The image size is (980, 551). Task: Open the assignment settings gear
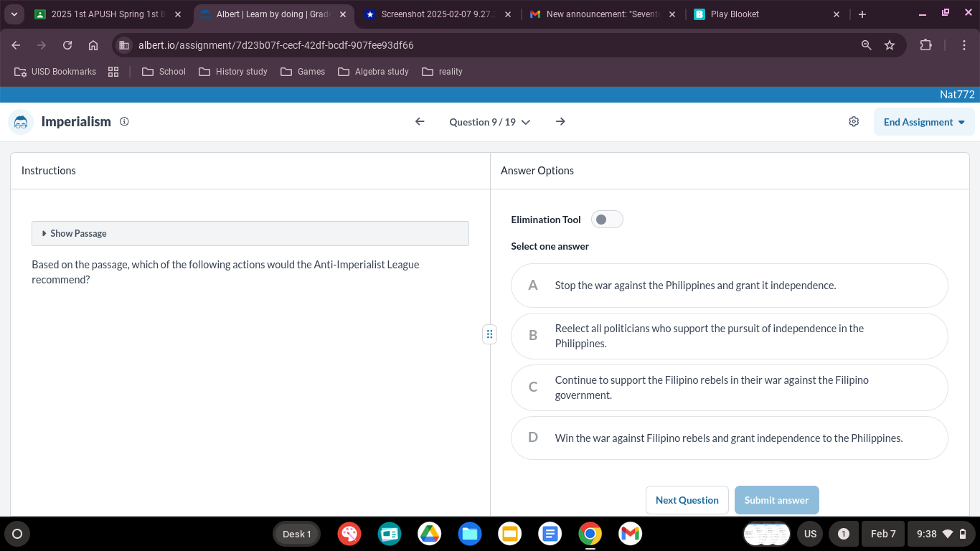click(854, 122)
